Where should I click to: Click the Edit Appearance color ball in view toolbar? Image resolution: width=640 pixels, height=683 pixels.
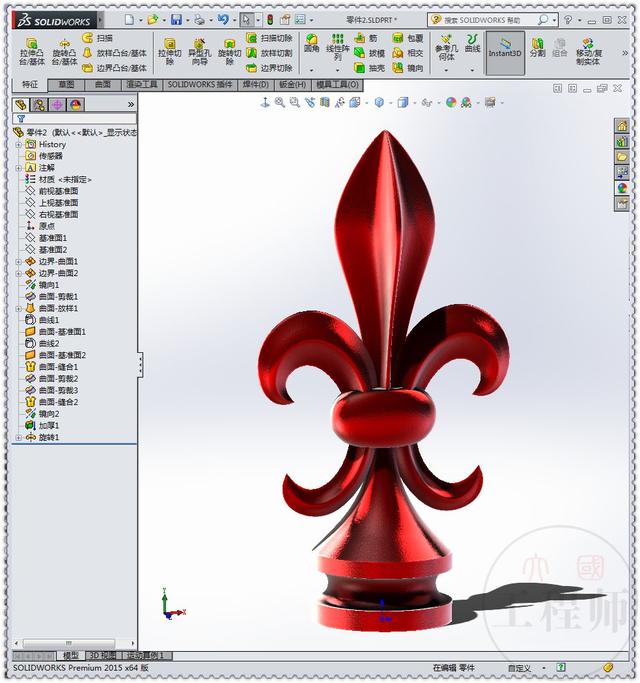pos(451,102)
